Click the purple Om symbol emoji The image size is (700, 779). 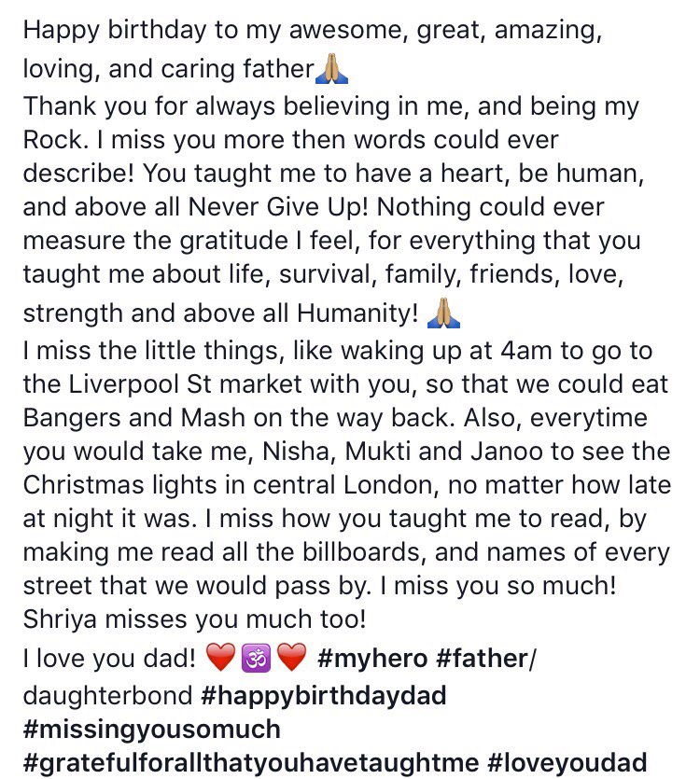pos(256,658)
